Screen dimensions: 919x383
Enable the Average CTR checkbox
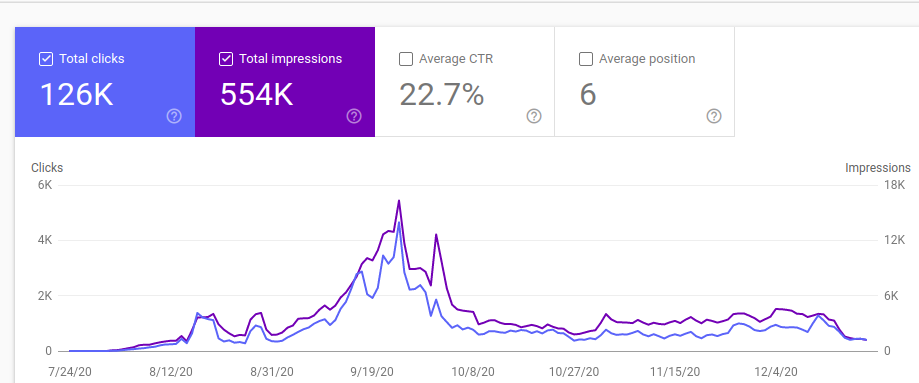(406, 59)
